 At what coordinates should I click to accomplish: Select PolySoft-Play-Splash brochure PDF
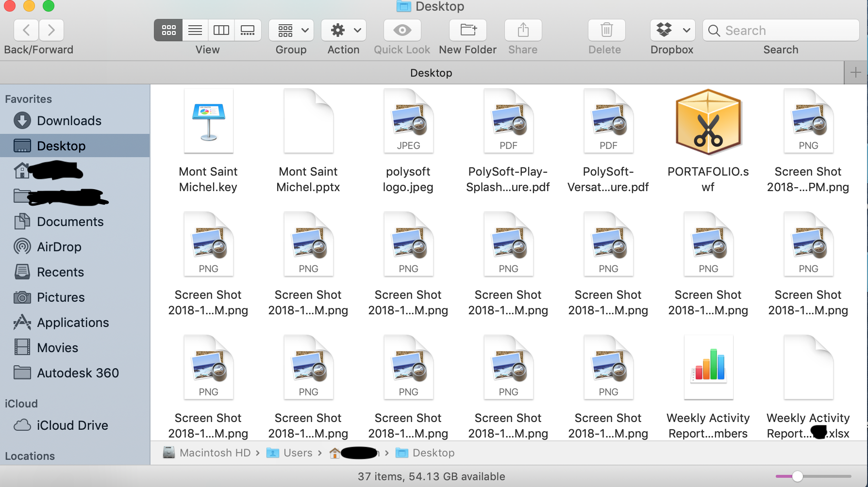tap(508, 142)
